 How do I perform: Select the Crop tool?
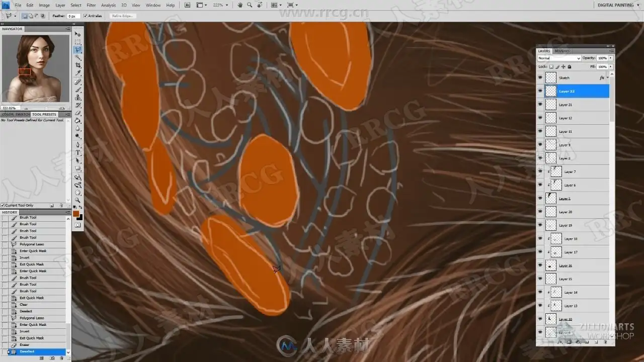pos(78,65)
